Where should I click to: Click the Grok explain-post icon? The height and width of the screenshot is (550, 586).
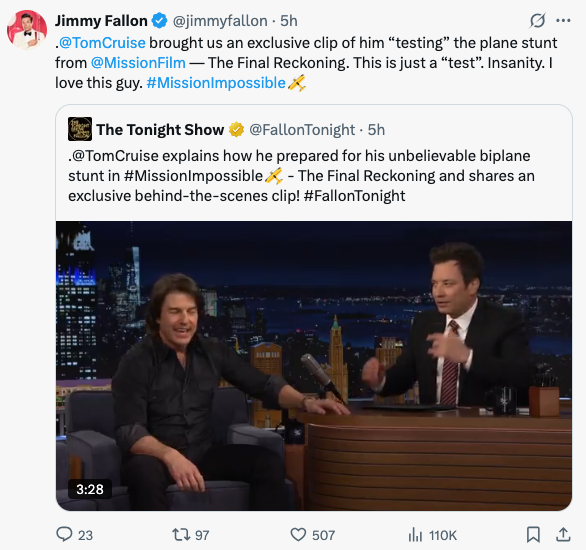click(x=537, y=21)
